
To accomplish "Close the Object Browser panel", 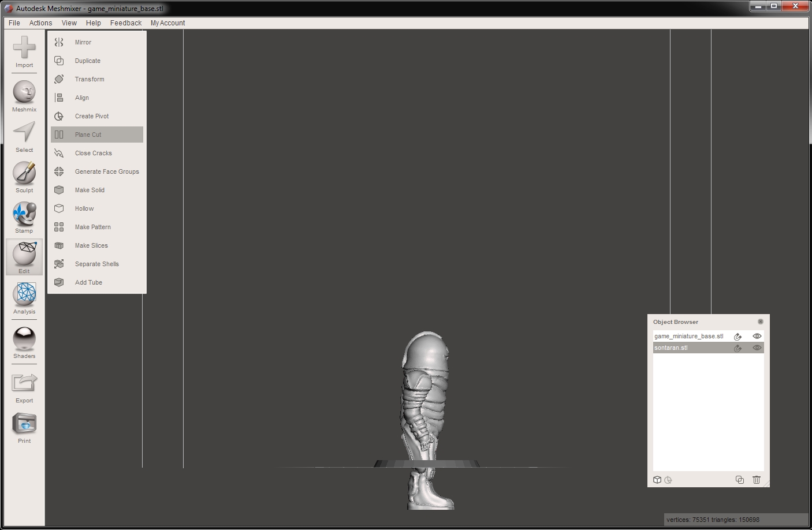I will (x=760, y=322).
